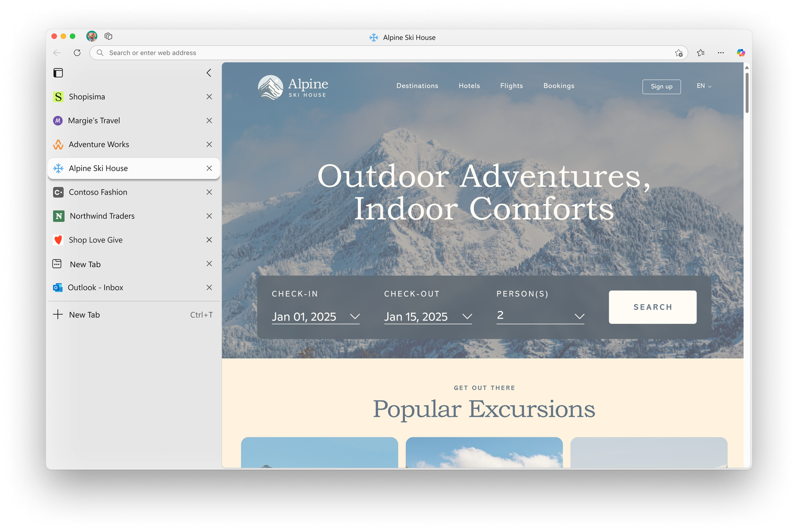798x532 pixels.
Task: Open the EN language dropdown
Action: (704, 86)
